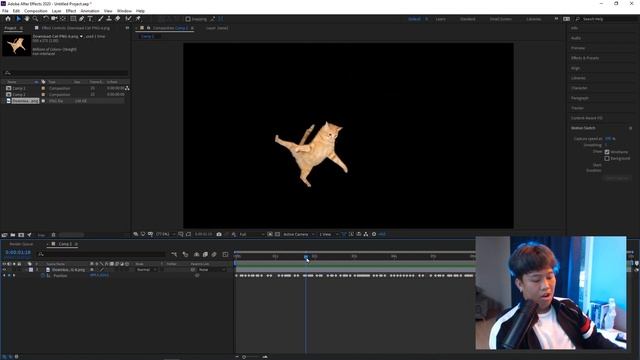The width and height of the screenshot is (640, 360).
Task: Switch to the Standard workspace
Action: point(468,19)
